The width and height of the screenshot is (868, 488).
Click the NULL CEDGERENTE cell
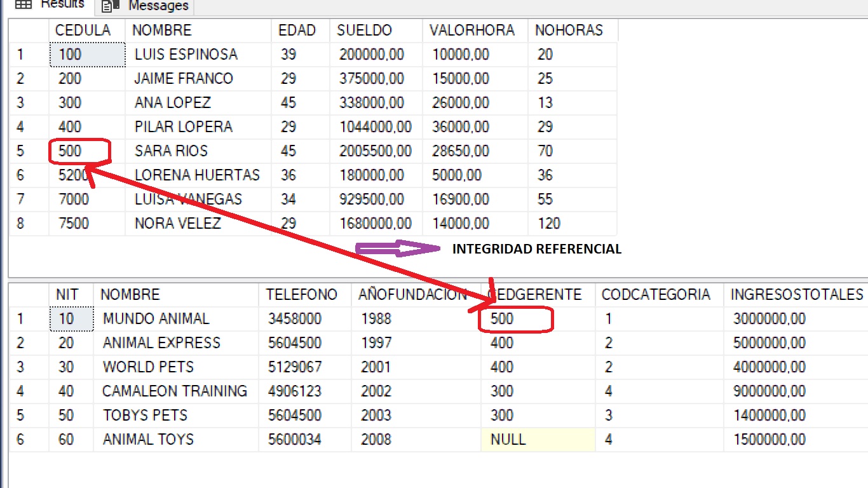(x=538, y=440)
